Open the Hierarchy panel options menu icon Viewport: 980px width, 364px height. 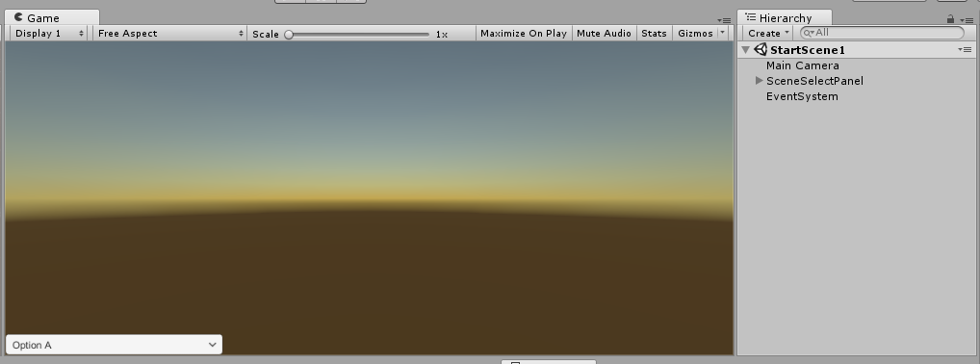(x=967, y=20)
